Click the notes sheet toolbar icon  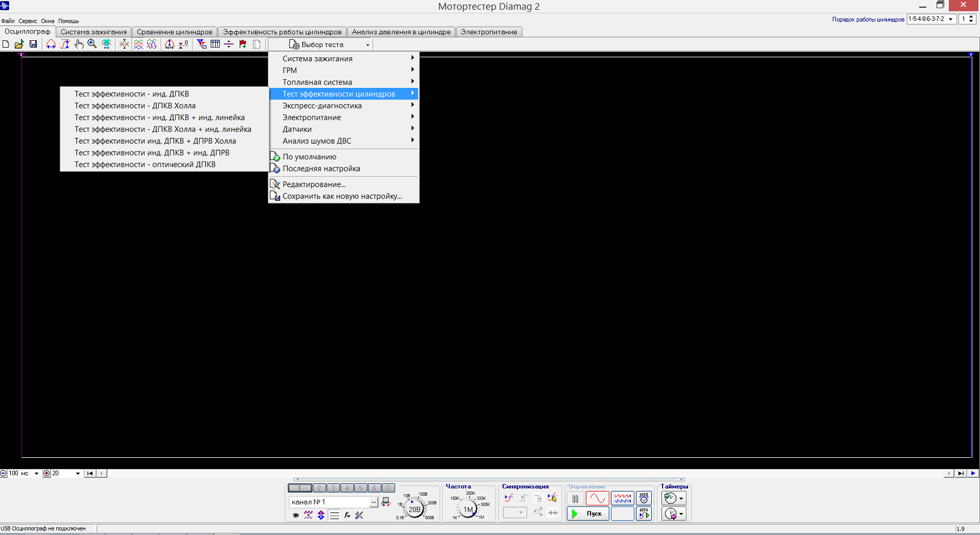click(x=257, y=44)
